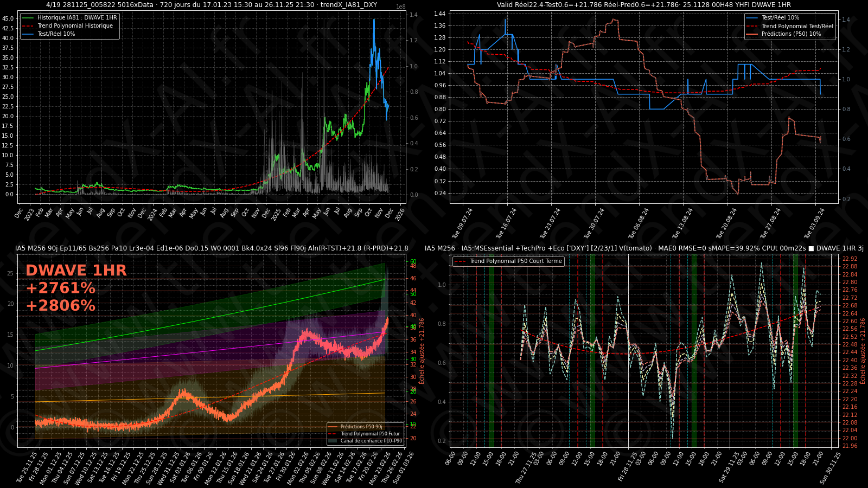Click the +2806% percentage text

pyautogui.click(x=60, y=306)
